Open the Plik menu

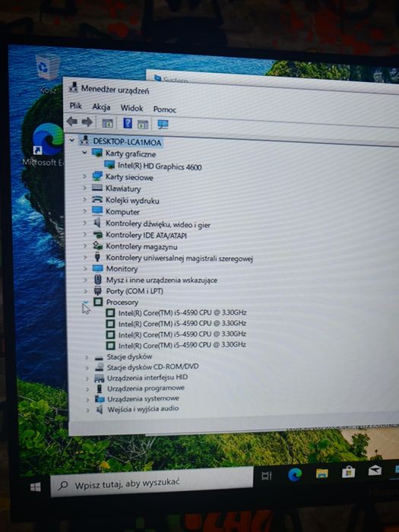[75, 106]
